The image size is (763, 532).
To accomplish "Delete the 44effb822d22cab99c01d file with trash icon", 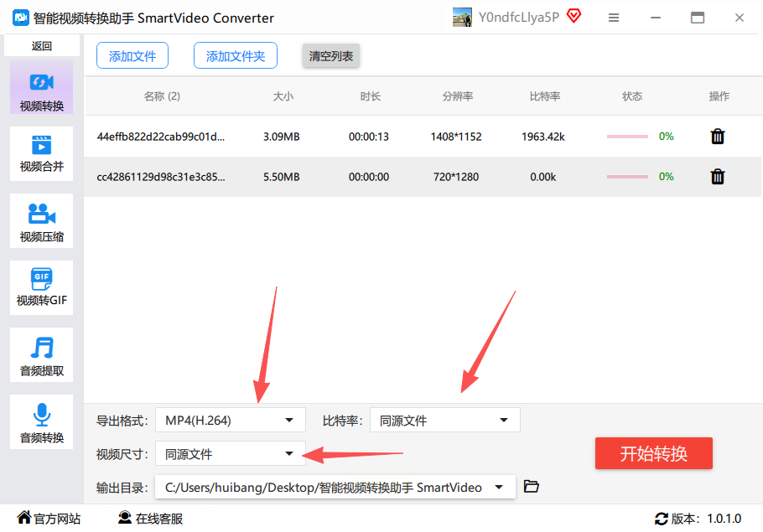I will coord(717,137).
